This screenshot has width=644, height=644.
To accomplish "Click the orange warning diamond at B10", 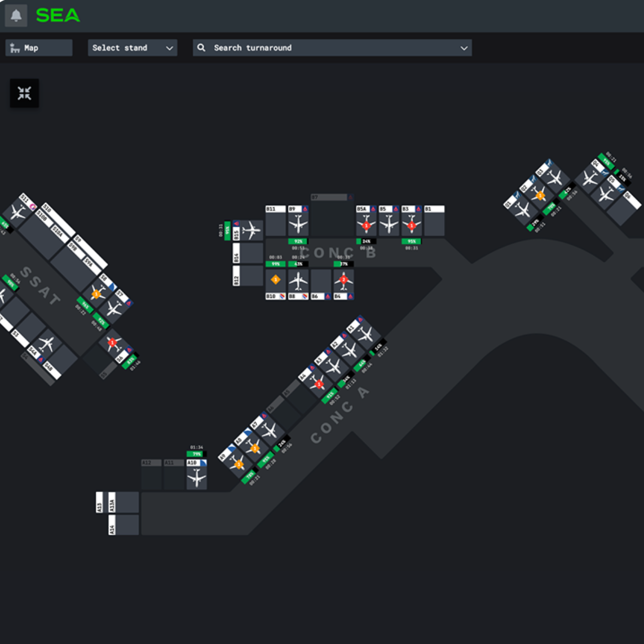I will [276, 280].
